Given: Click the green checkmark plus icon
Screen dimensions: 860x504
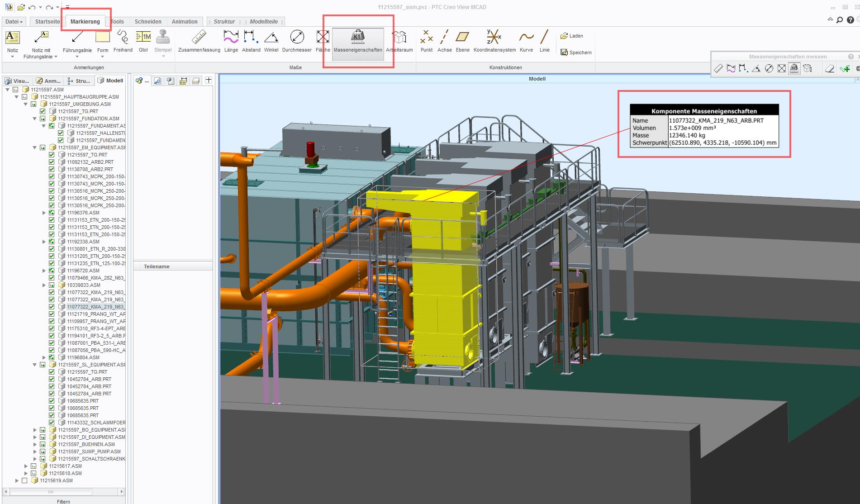Looking at the screenshot, I should pyautogui.click(x=844, y=69).
